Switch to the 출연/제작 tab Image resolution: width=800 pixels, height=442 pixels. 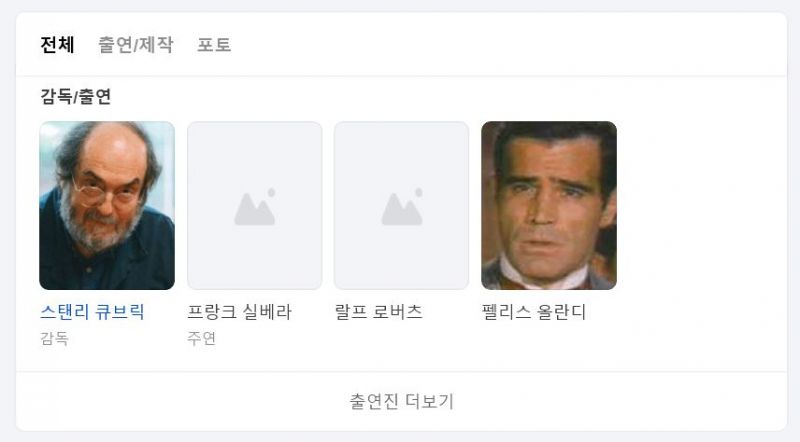135,45
